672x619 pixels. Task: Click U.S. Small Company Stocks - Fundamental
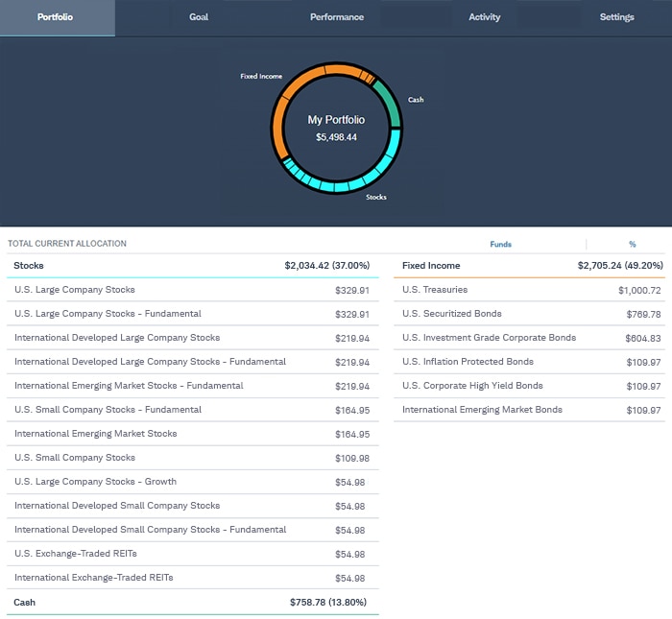[192, 410]
